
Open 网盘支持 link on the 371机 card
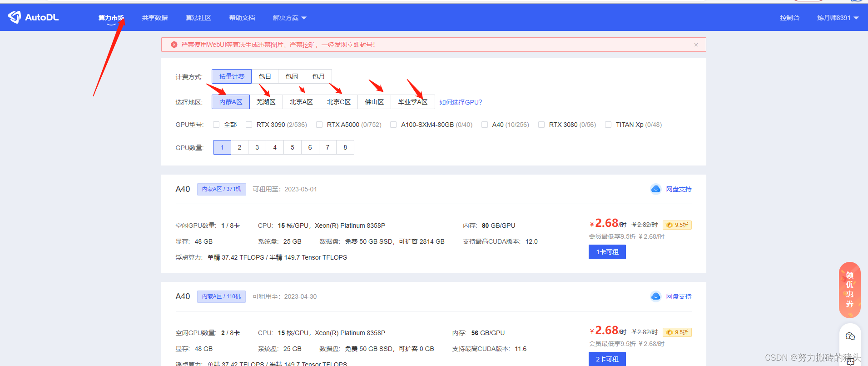(x=679, y=189)
